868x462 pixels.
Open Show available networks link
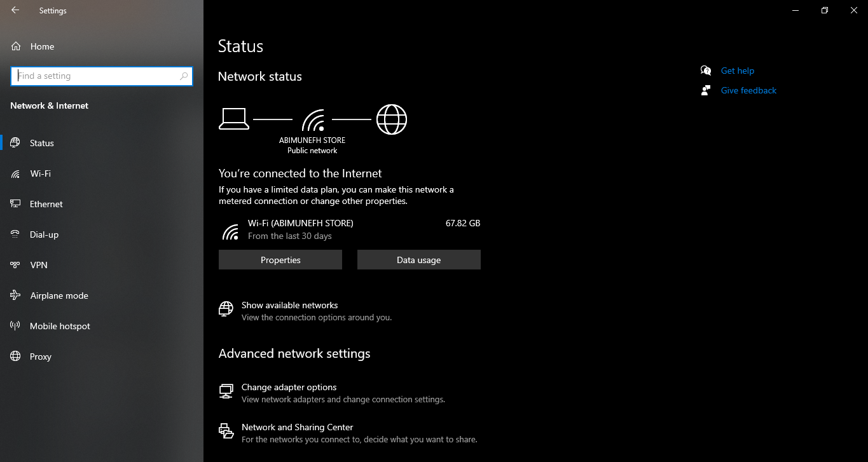[x=289, y=305]
